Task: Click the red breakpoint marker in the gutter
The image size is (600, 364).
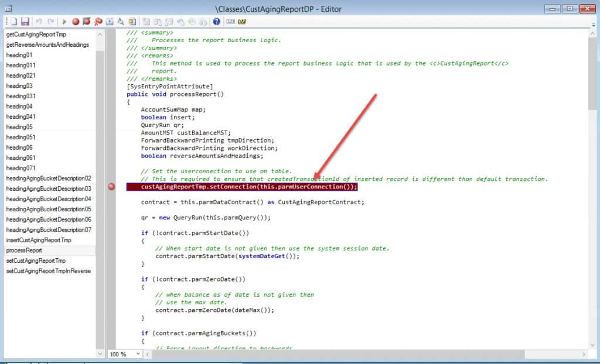Action: pyautogui.click(x=111, y=187)
